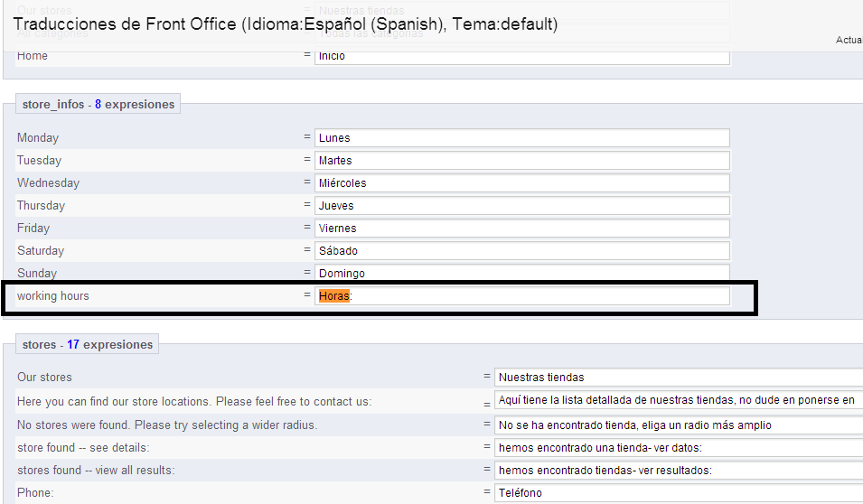863x504 pixels.
Task: Select the No se ha encontrado tienda field
Action: (x=678, y=425)
